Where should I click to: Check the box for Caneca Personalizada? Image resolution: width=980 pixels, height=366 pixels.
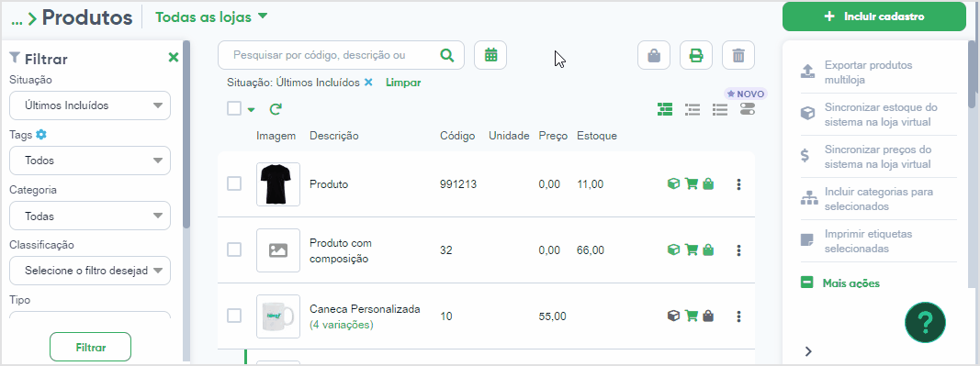pos(234,316)
